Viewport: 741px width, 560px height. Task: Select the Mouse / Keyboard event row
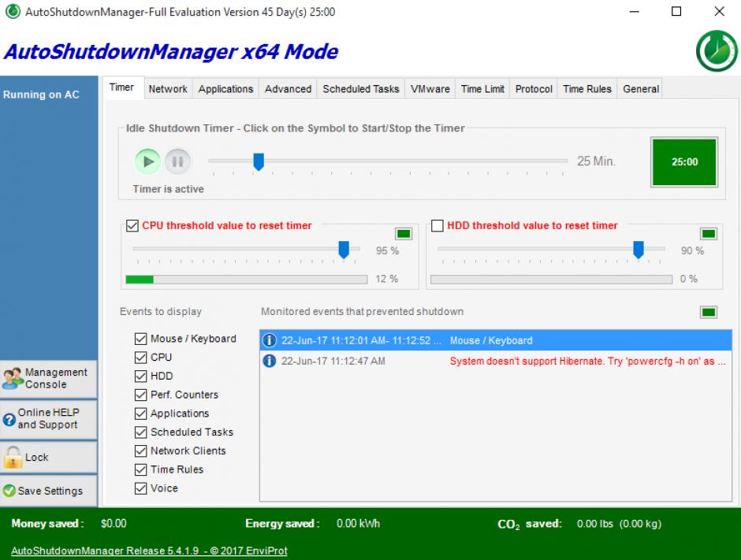tap(495, 340)
